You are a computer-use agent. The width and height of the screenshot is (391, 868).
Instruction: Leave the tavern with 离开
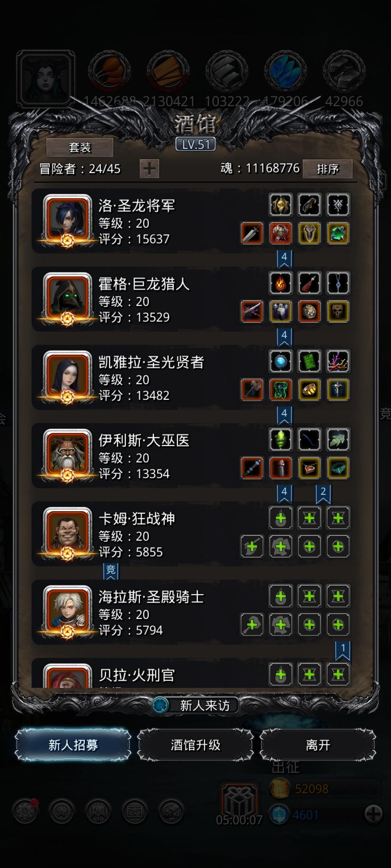click(318, 745)
